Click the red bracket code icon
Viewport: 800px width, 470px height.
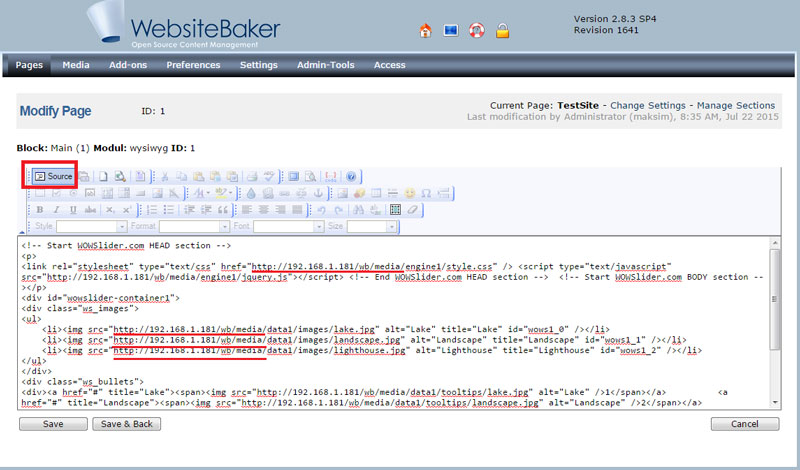click(331, 177)
